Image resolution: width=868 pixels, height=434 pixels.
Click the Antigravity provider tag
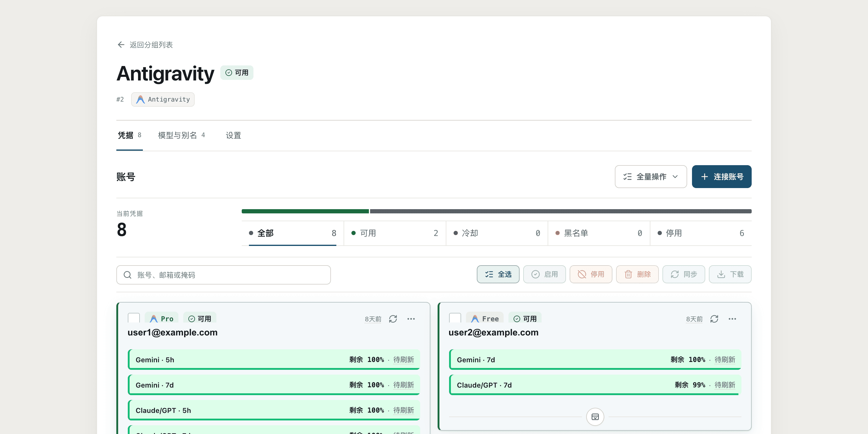[x=163, y=99]
